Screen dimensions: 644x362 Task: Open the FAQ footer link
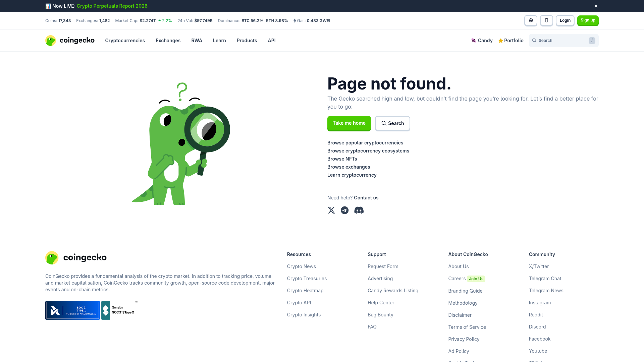(x=372, y=327)
